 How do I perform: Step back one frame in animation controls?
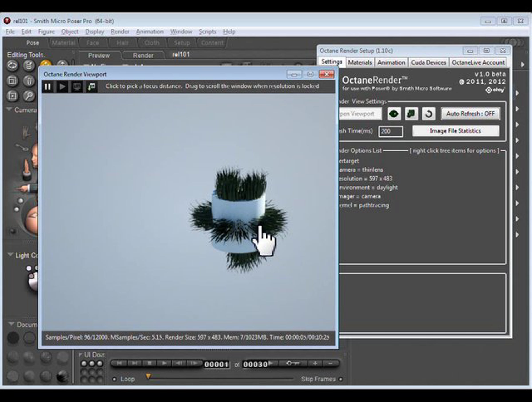tap(179, 363)
